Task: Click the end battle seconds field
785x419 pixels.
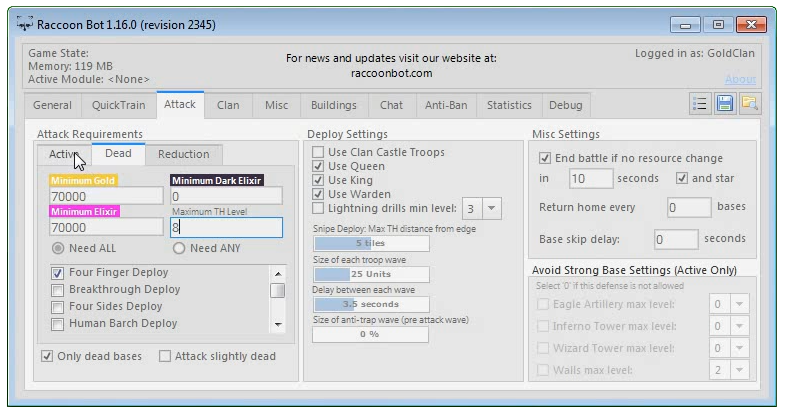Action: pyautogui.click(x=591, y=178)
